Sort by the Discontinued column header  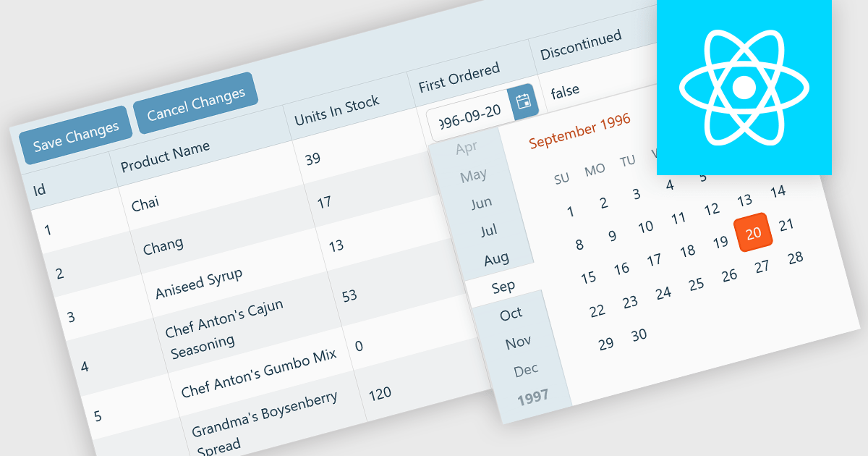(581, 44)
